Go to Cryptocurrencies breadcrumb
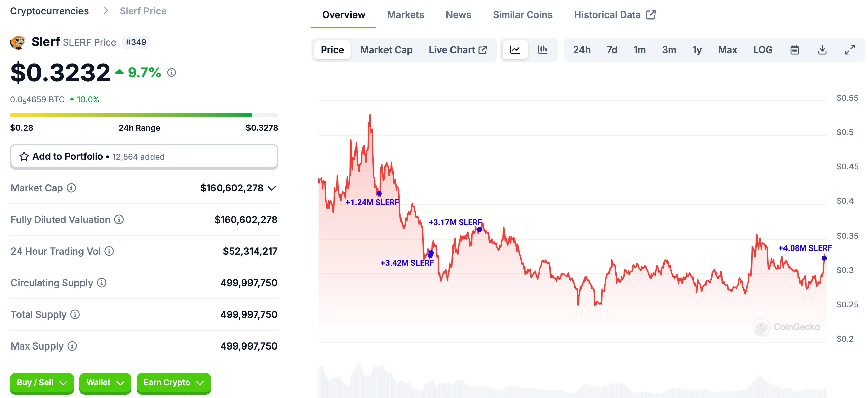 coord(49,11)
